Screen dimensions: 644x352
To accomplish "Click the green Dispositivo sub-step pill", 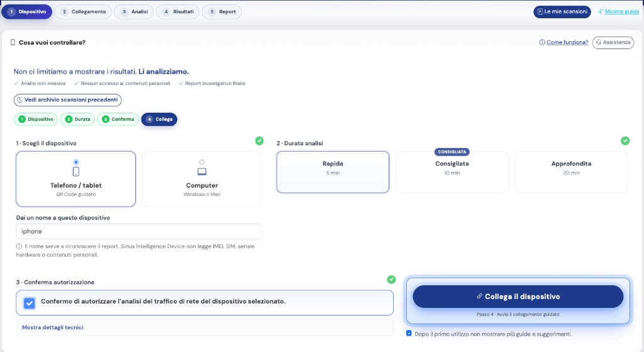I will point(36,119).
